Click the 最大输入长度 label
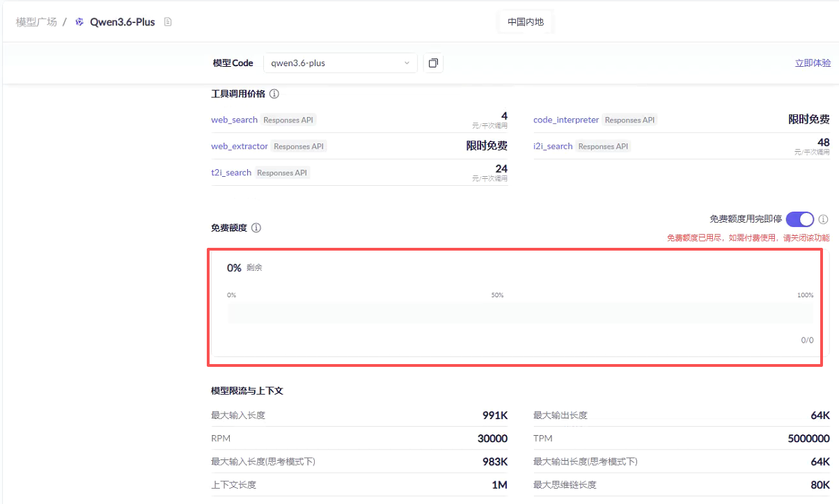The width and height of the screenshot is (839, 504). coord(238,416)
